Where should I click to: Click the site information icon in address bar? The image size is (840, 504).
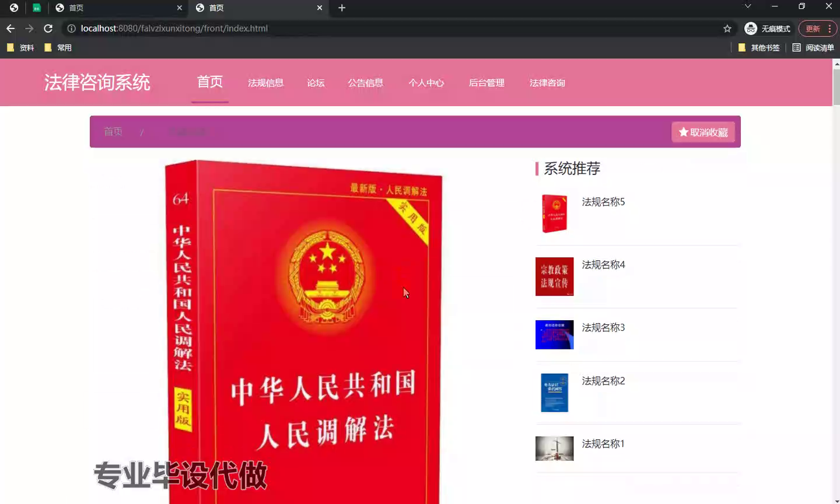71,28
